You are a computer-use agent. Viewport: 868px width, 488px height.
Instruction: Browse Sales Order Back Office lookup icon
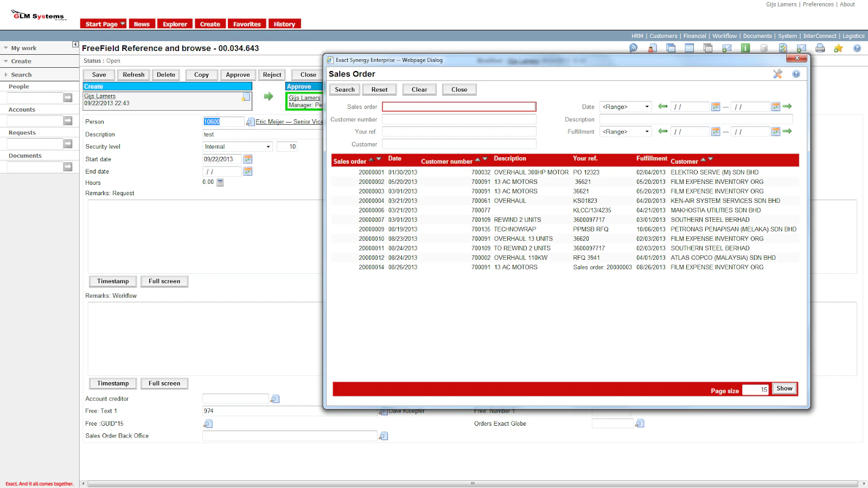(384, 436)
